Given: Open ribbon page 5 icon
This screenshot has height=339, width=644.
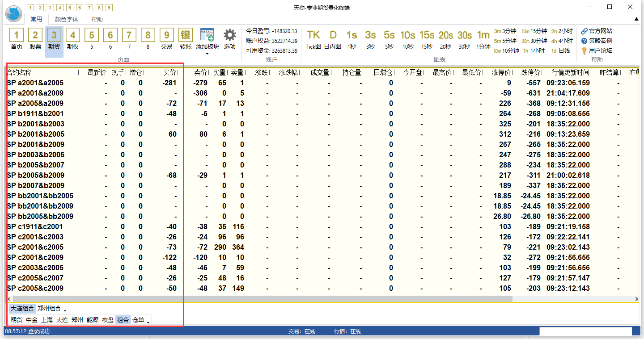Looking at the screenshot, I should tap(92, 39).
